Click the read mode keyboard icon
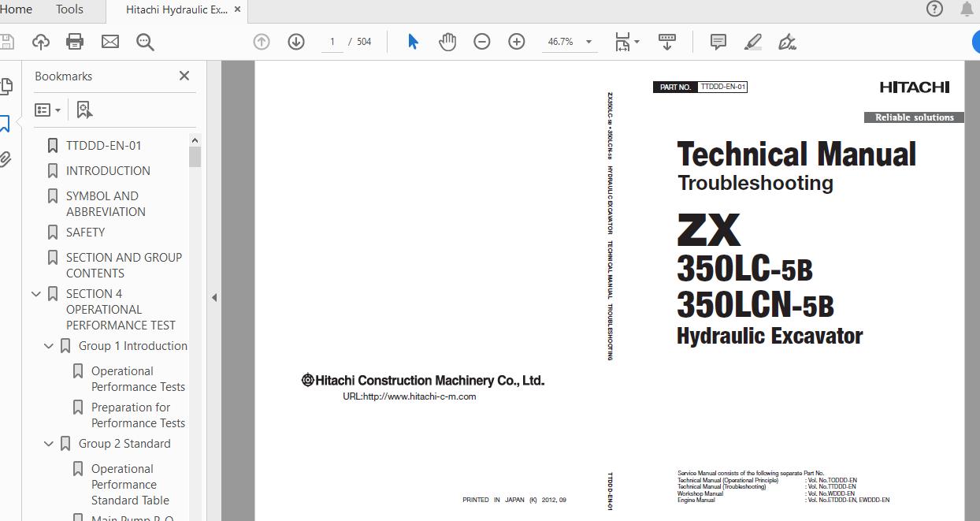The image size is (980, 521). [667, 42]
